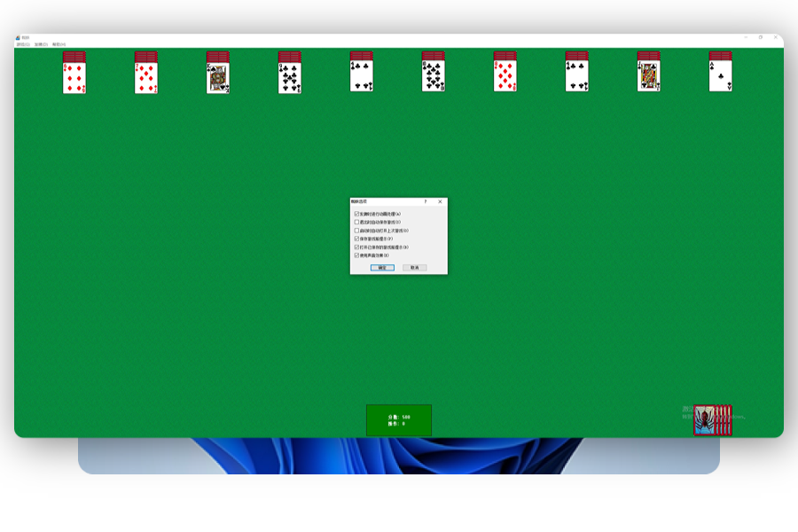The image size is (798, 532).
Task: Open the 游戏(G) game menu
Action: click(23, 45)
